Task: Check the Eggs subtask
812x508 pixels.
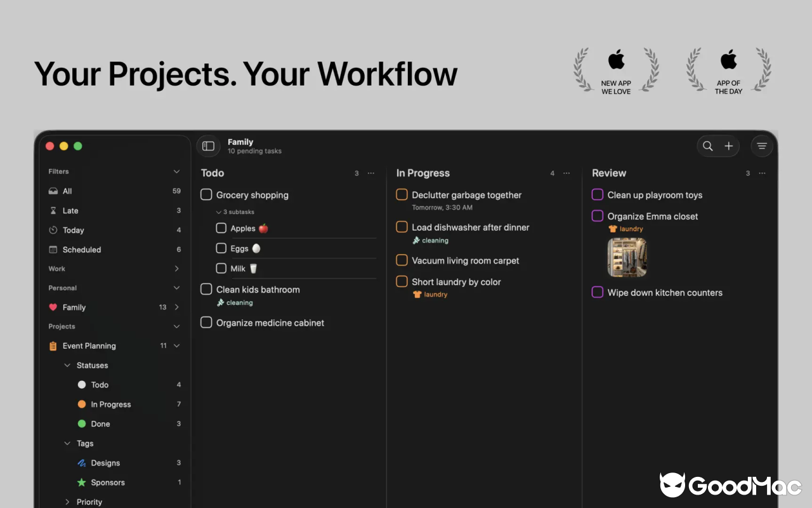Action: 221,248
